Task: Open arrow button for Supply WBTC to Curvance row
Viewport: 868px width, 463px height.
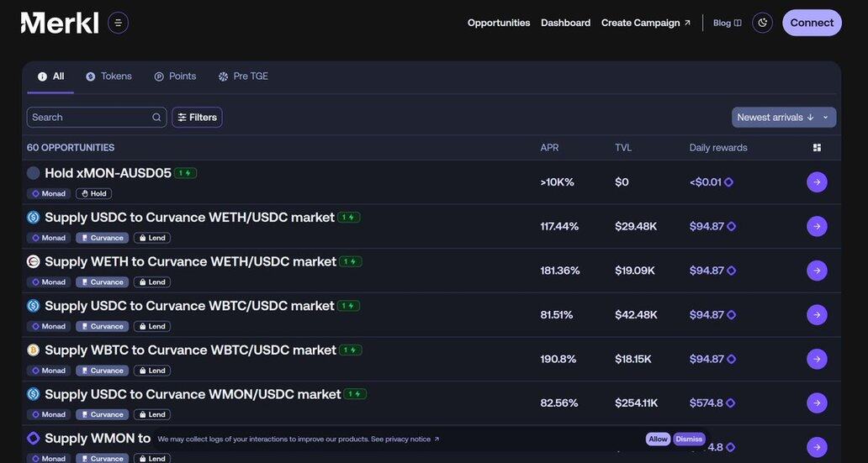Action: click(x=817, y=359)
